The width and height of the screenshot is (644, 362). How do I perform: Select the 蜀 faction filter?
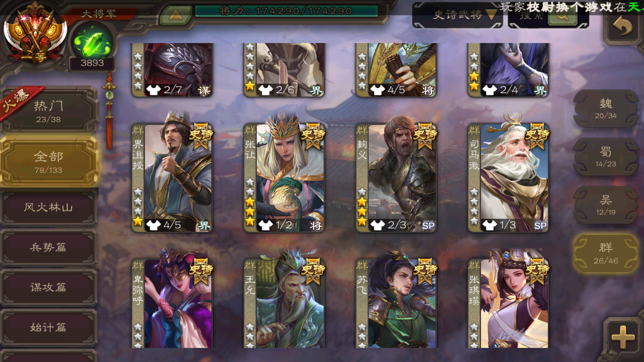(x=606, y=157)
